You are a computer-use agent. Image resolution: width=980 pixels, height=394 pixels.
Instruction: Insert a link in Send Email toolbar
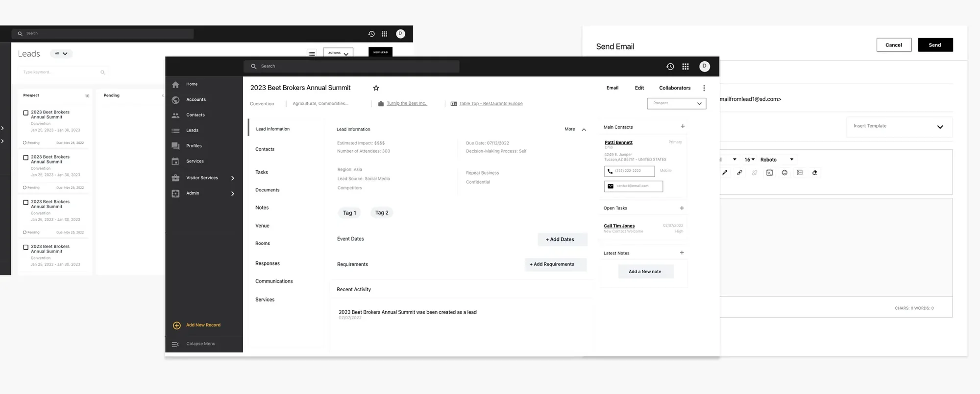pyautogui.click(x=739, y=173)
